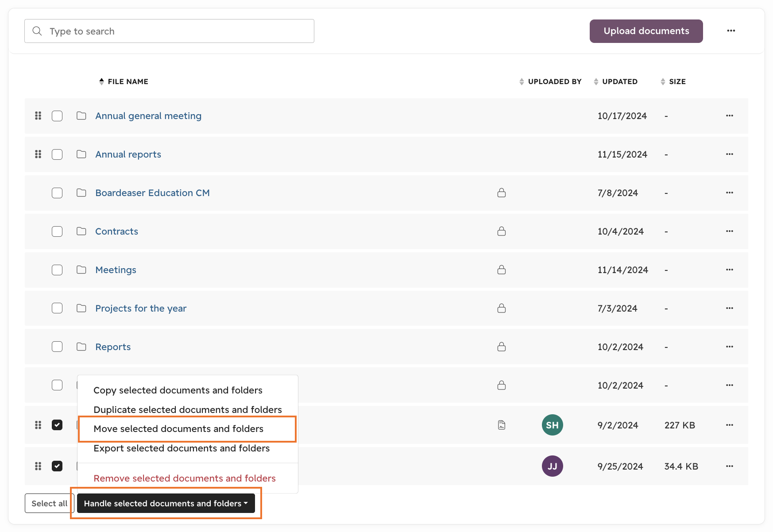Choose Move selected documents and folders
The height and width of the screenshot is (532, 773).
coord(178,429)
